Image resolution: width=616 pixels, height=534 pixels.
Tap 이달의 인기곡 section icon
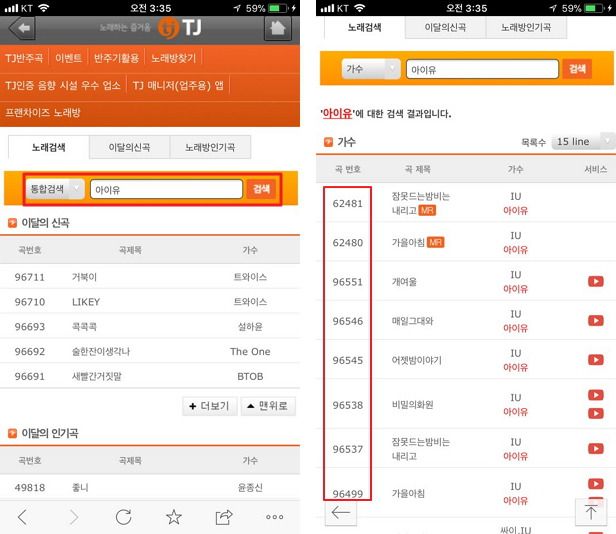tap(13, 433)
